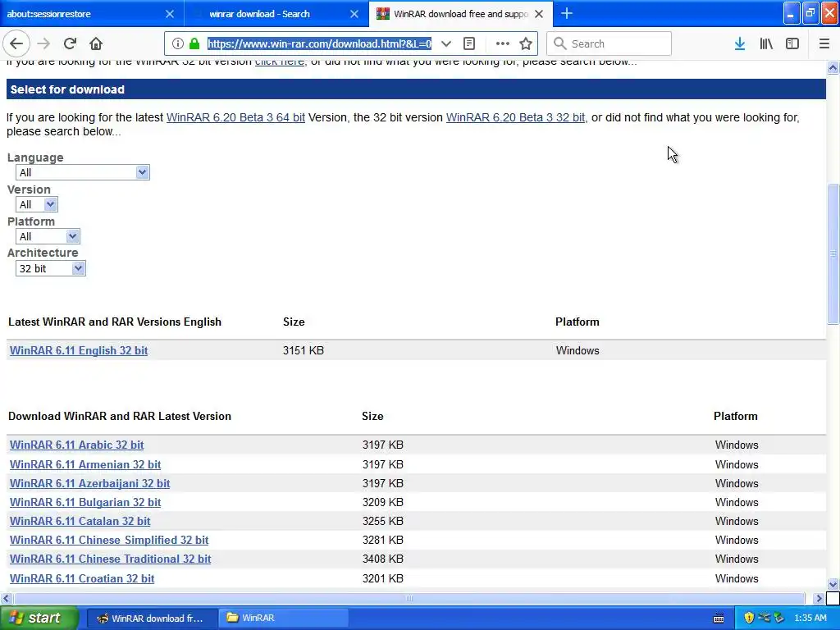Switch to the WinRAR folder taskbar button
This screenshot has width=840, height=630.
point(284,619)
